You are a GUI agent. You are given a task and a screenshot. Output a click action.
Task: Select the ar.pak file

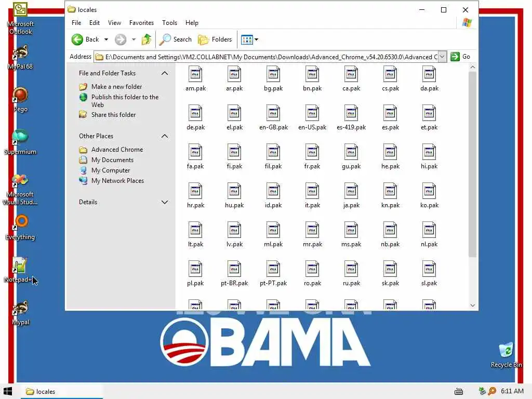(x=234, y=79)
